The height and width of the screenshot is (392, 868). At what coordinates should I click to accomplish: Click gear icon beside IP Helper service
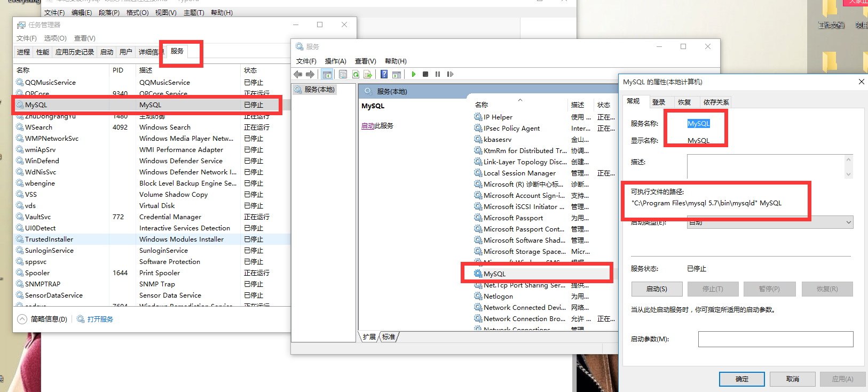coord(478,117)
